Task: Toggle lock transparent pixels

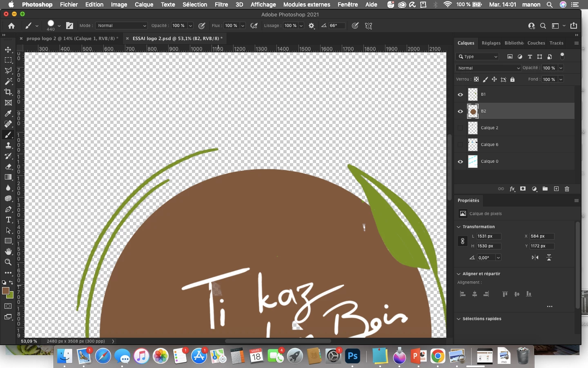Action: [x=476, y=79]
